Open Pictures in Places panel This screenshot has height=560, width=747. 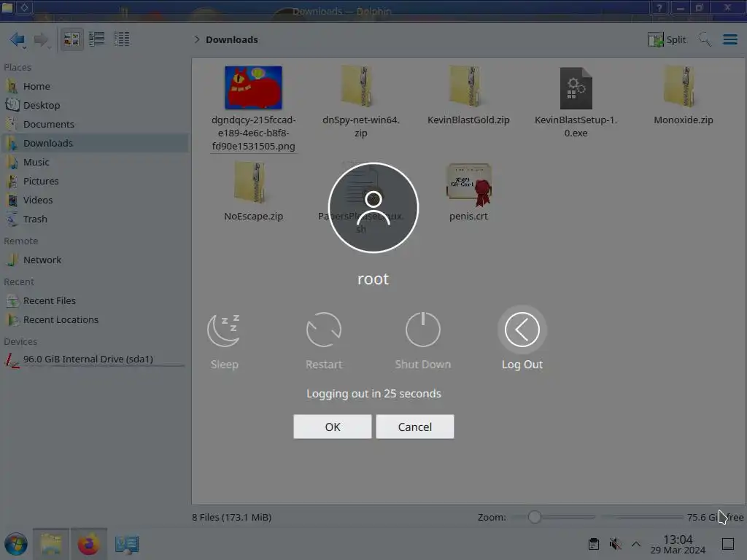point(94,182)
